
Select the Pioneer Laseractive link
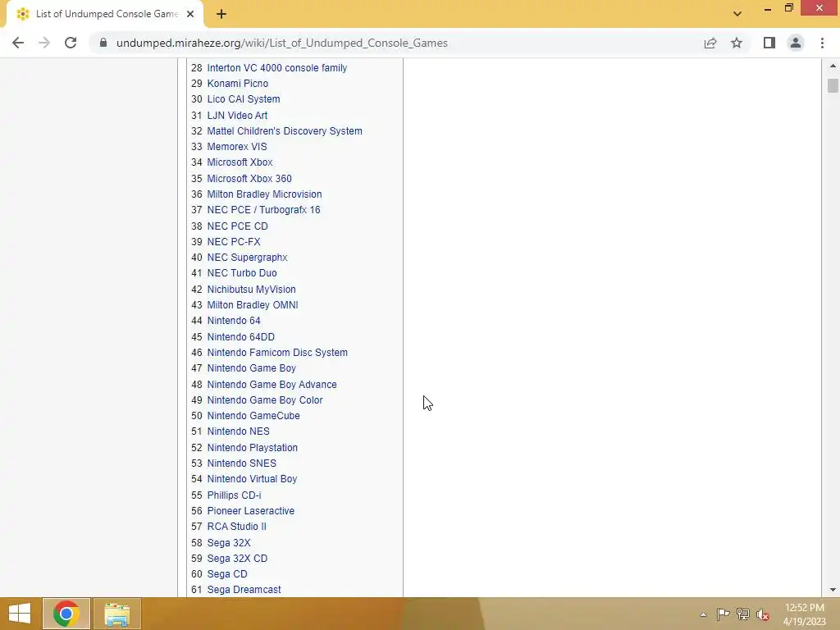point(251,511)
